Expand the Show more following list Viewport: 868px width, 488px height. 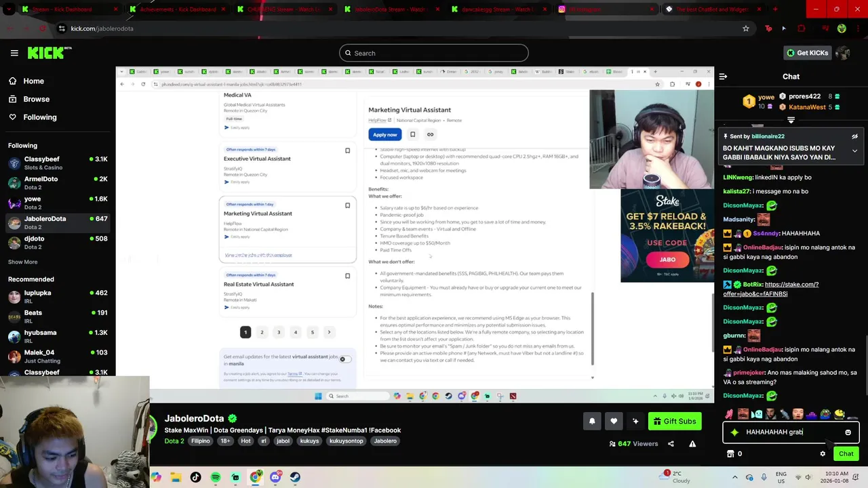coord(22,262)
